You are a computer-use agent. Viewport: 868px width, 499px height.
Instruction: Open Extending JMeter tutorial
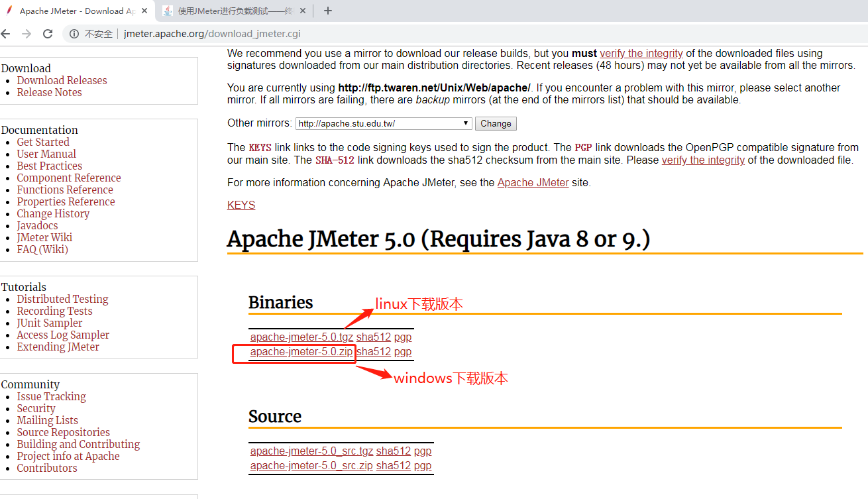58,347
